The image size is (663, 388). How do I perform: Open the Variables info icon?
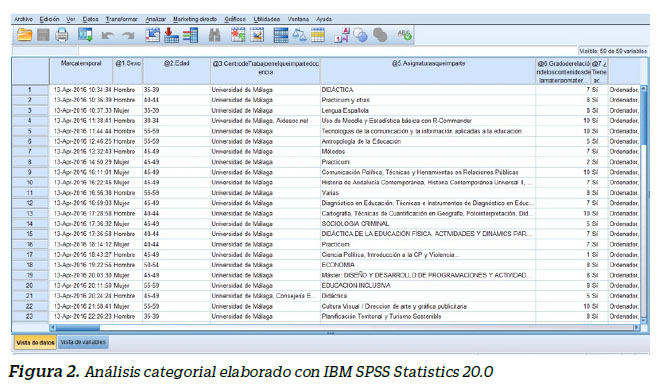click(x=190, y=35)
